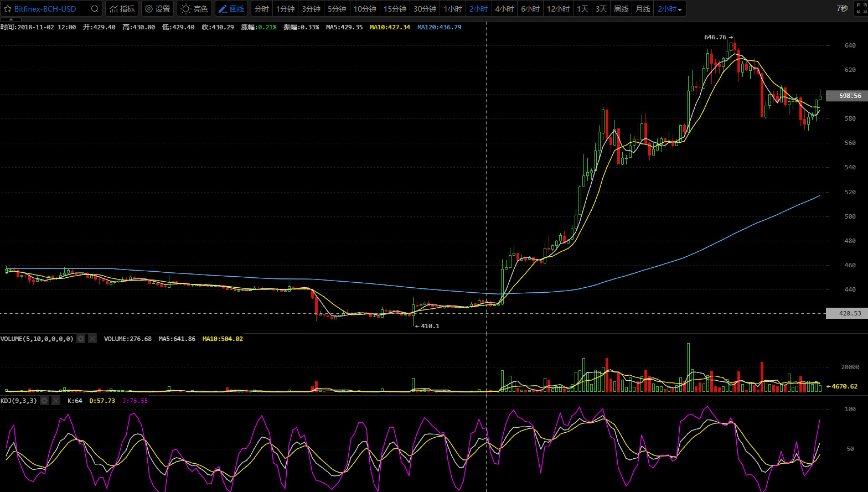Select the 10分钟 interval

365,9
